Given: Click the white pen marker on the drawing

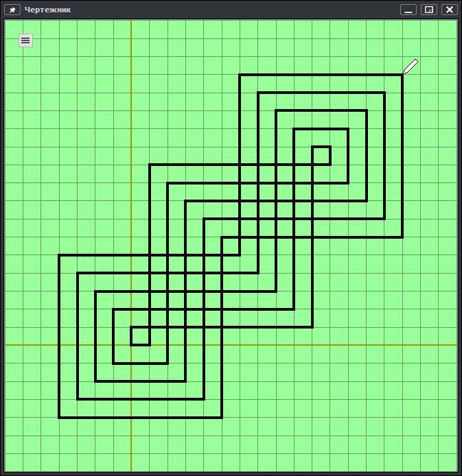Looking at the screenshot, I should point(410,67).
